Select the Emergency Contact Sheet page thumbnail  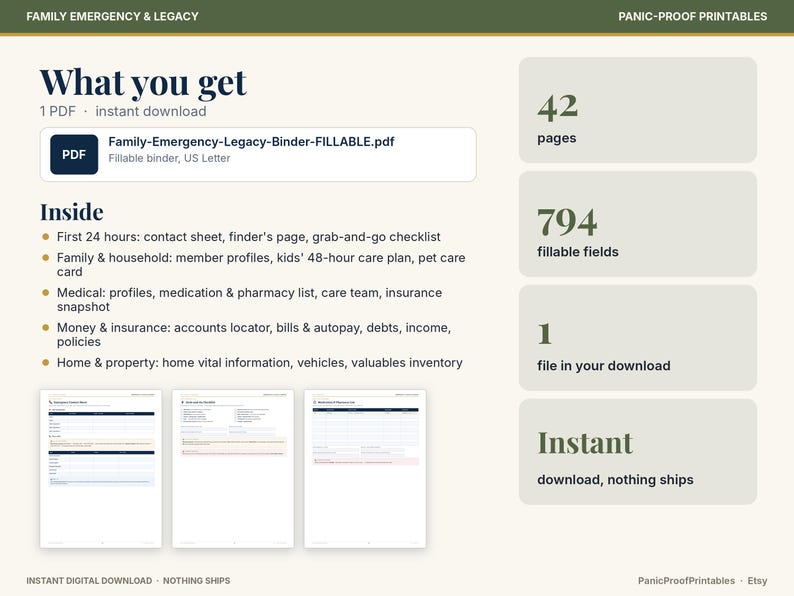(x=101, y=468)
